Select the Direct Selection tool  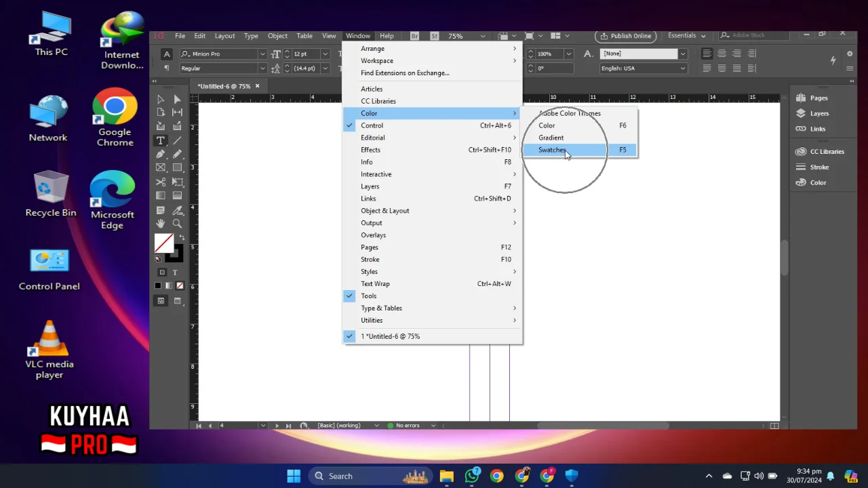pyautogui.click(x=177, y=100)
